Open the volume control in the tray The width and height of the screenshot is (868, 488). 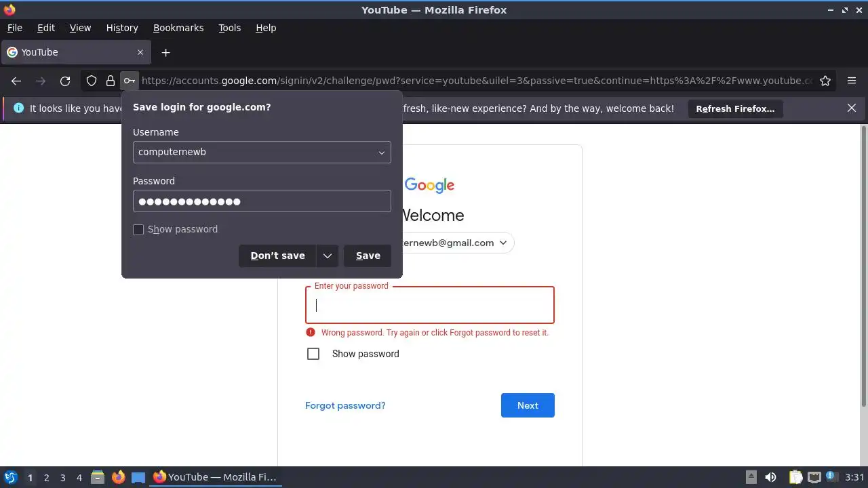(x=770, y=477)
